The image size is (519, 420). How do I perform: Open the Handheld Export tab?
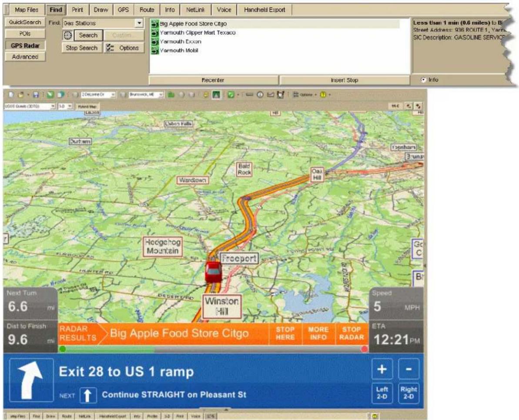pos(265,10)
